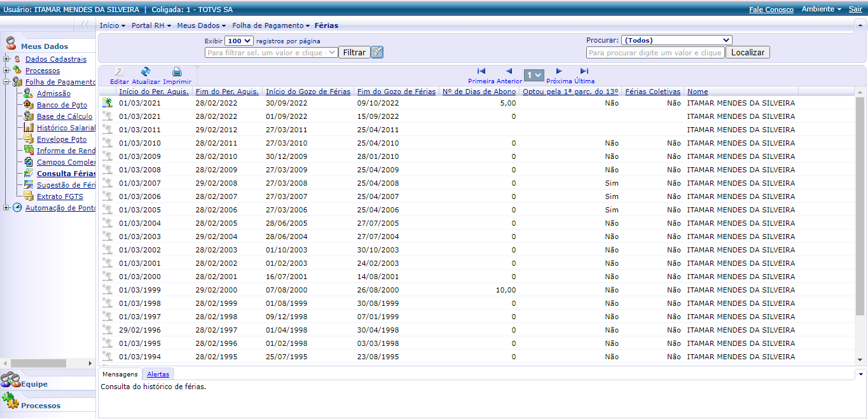Screen dimensions: 868x419
Task: Open the Extrato FGTS link
Action: coord(60,196)
